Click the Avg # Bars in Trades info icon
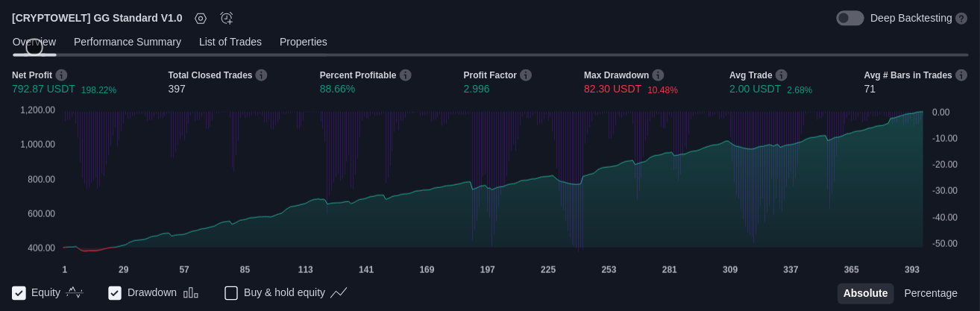Viewport: 980px width, 311px height. (961, 75)
